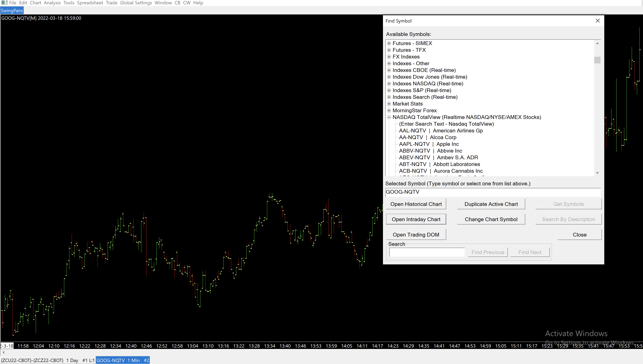This screenshot has width=643, height=364.
Task: Expand the FX Indexes tree node
Action: click(x=389, y=57)
